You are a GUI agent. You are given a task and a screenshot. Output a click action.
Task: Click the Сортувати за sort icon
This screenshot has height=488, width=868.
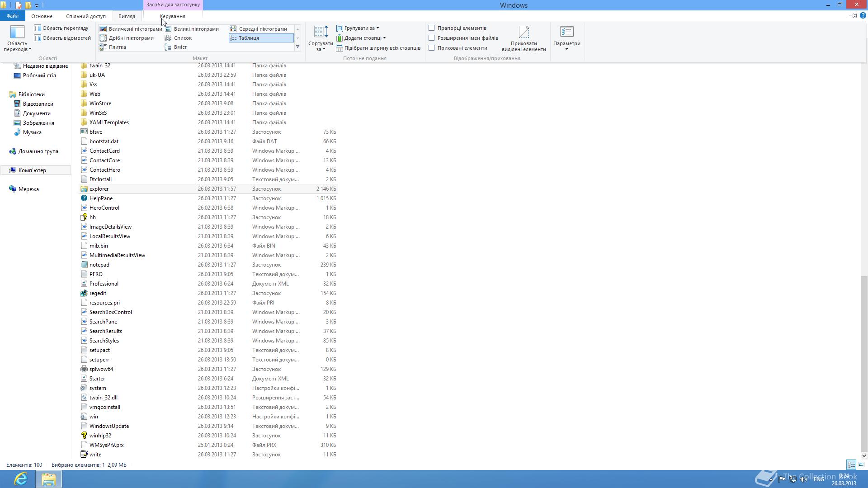321,38
